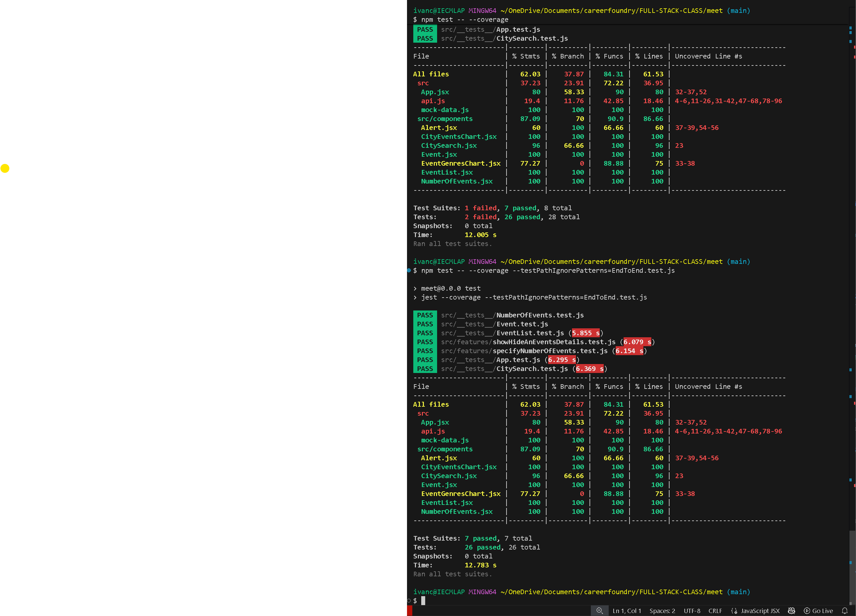Click the yellow dot marker on the left edge
Screen dimensions: 856x616
pos(5,168)
